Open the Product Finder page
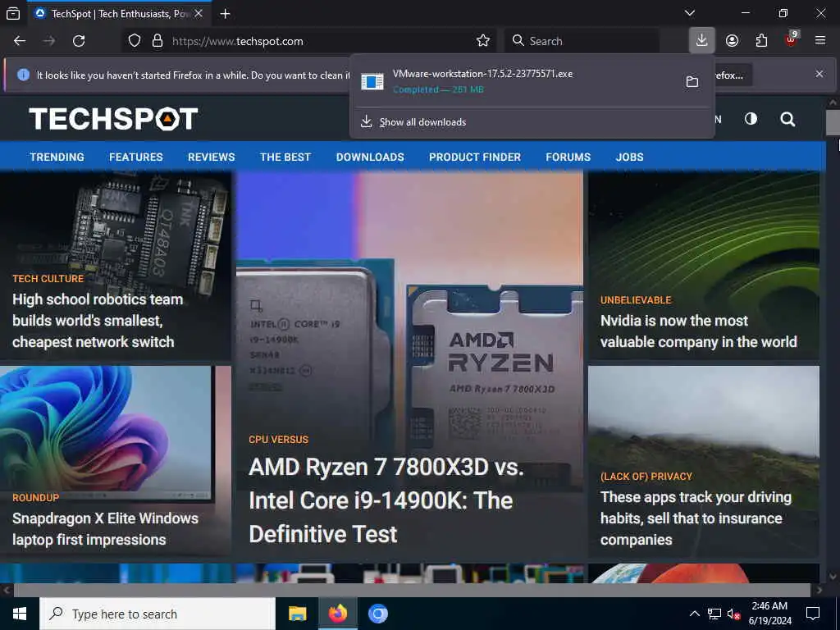 pyautogui.click(x=475, y=157)
